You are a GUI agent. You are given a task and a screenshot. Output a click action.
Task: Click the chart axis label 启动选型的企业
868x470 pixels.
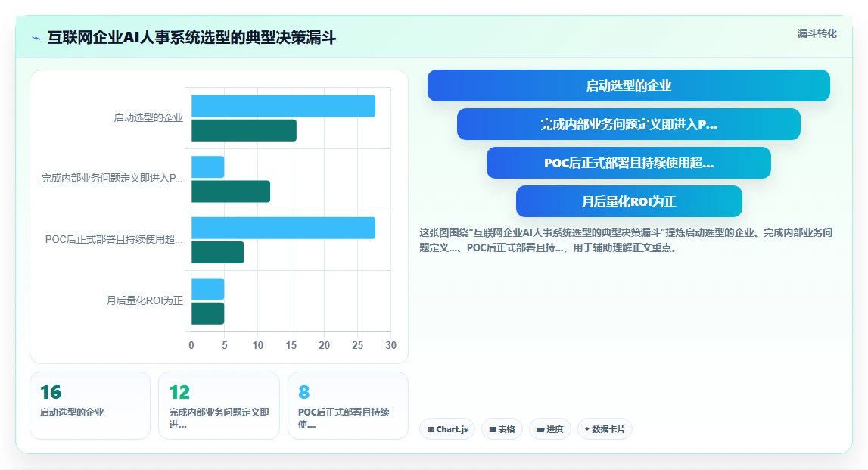pos(148,117)
